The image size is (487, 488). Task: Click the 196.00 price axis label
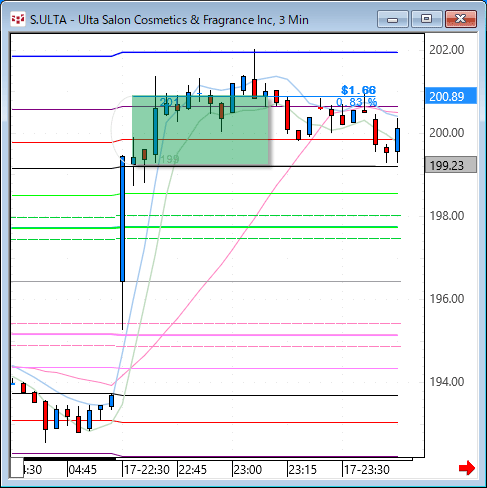pyautogui.click(x=446, y=299)
